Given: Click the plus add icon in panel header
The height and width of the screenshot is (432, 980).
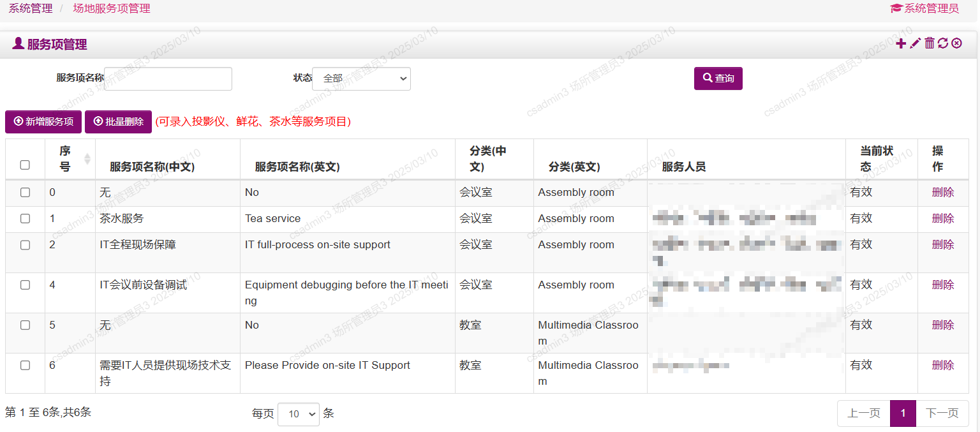Looking at the screenshot, I should (901, 43).
